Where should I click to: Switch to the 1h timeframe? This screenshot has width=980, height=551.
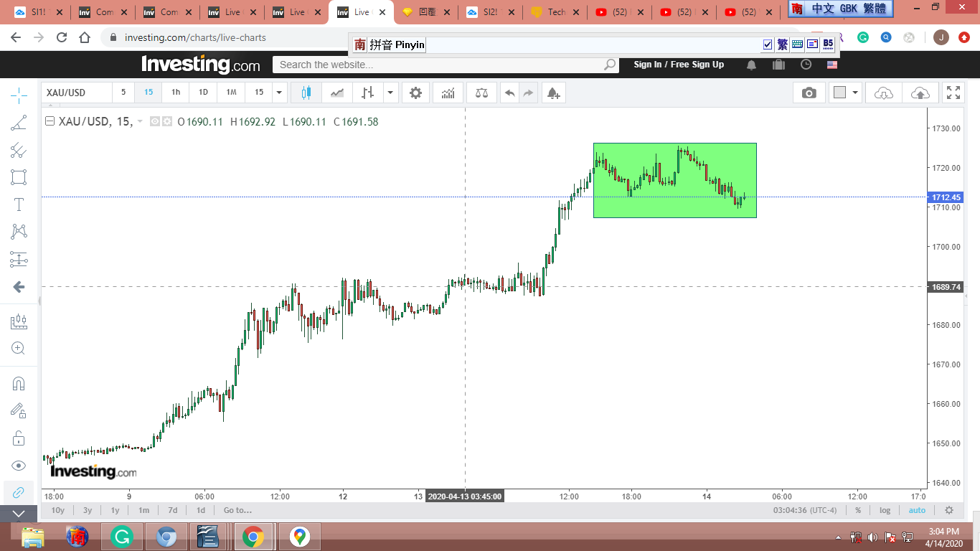click(176, 93)
